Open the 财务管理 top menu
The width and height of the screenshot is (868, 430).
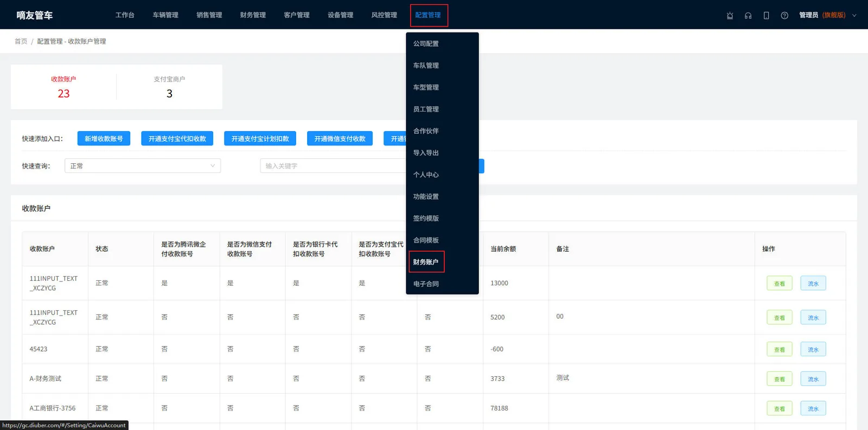coord(253,15)
